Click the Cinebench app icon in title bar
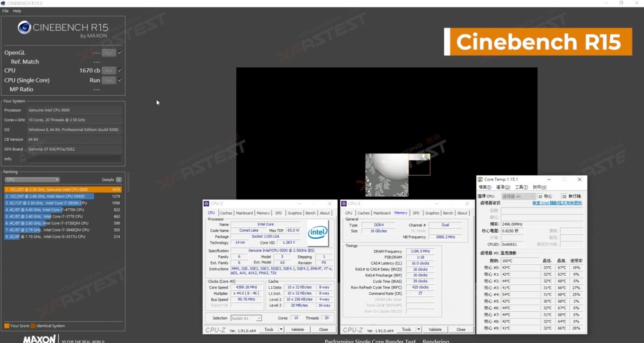This screenshot has height=343, width=644. coord(3,3)
